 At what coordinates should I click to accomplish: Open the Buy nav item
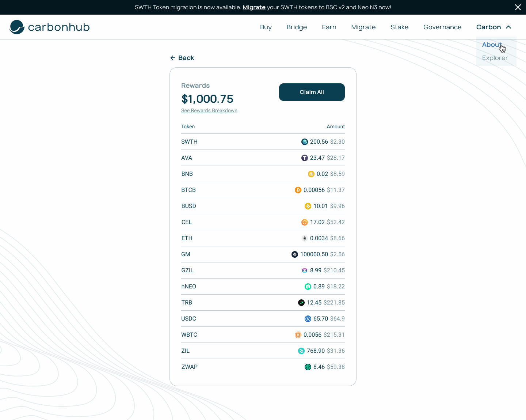point(266,27)
